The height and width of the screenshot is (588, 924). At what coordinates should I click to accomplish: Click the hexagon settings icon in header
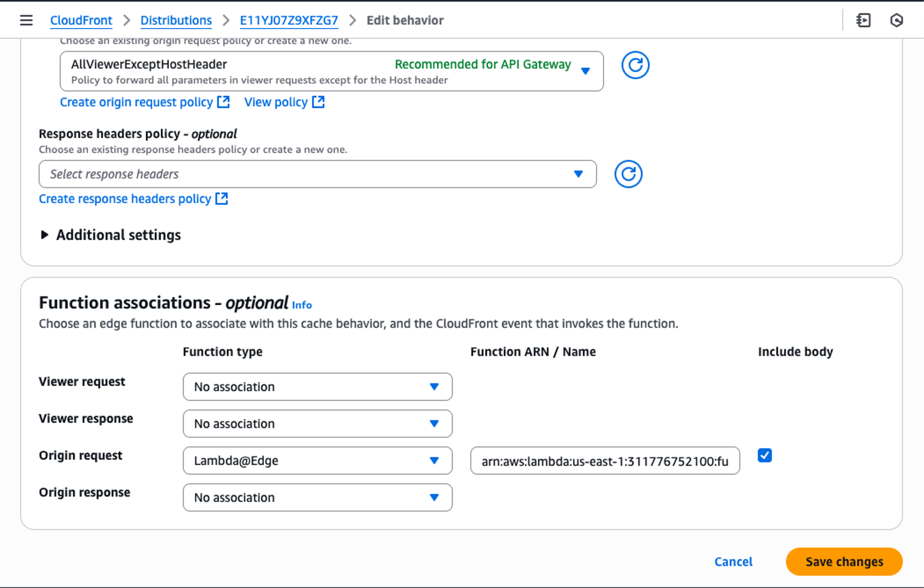(897, 20)
